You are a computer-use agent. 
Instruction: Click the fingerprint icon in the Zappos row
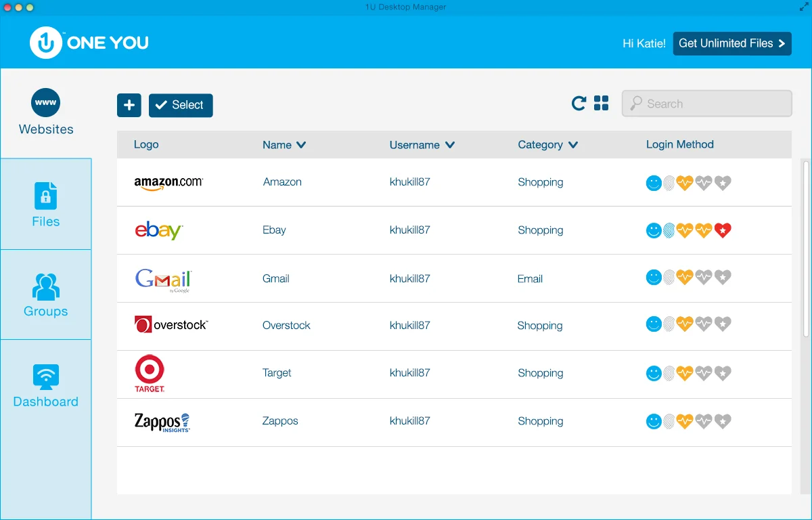point(669,421)
